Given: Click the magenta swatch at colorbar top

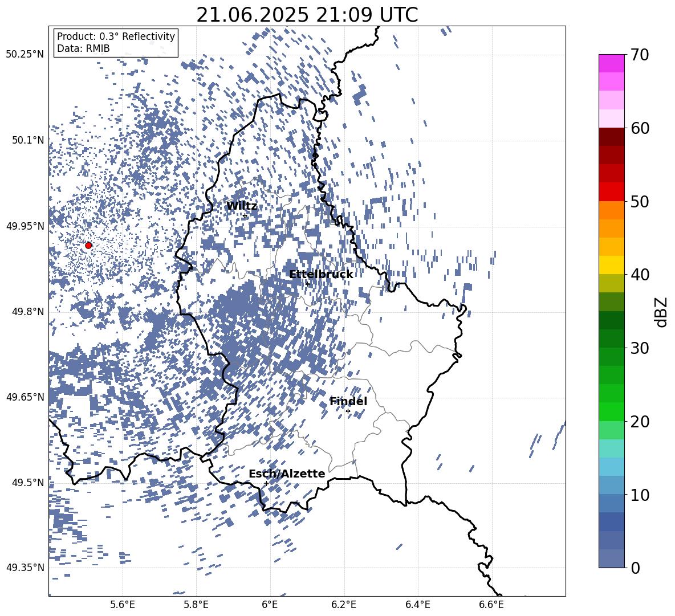Looking at the screenshot, I should 611,63.
